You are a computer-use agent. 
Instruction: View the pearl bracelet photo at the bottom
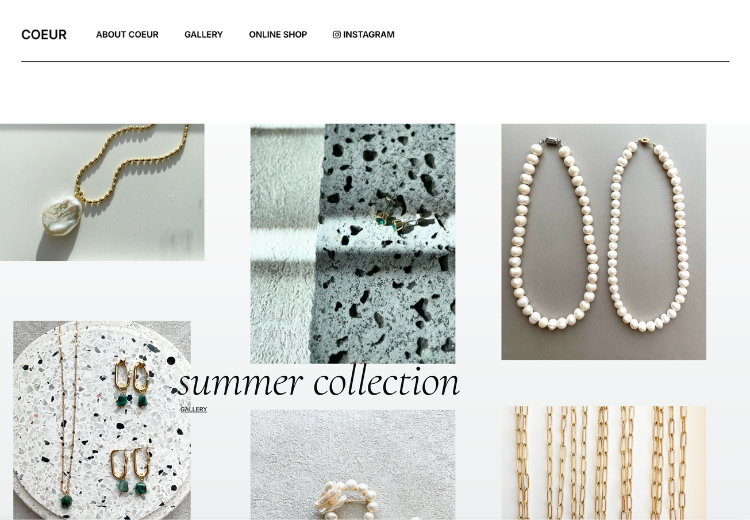click(353, 465)
